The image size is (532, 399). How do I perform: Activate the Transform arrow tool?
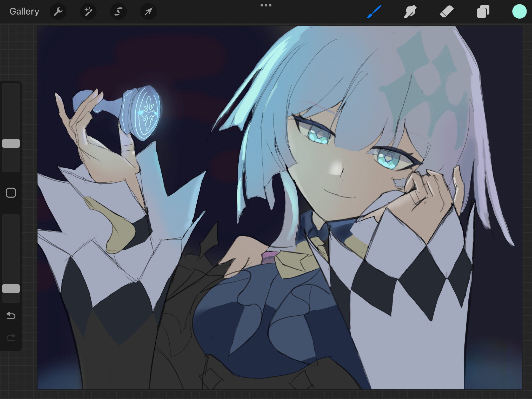[149, 11]
